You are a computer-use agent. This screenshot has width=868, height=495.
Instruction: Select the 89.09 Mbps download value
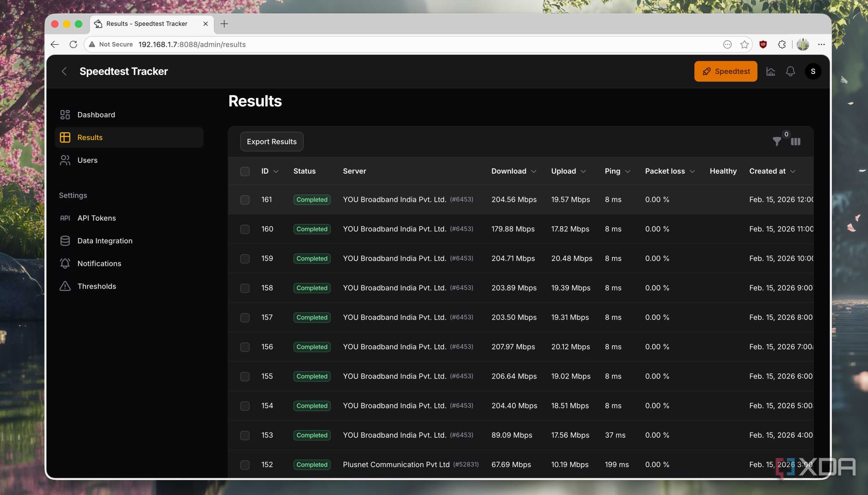click(x=512, y=435)
